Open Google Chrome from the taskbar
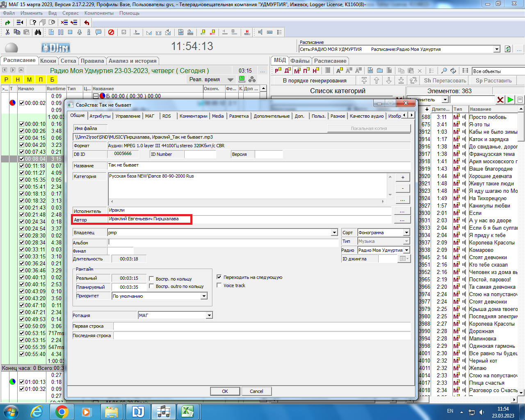Screen dimensions: 525x420 pos(62,411)
